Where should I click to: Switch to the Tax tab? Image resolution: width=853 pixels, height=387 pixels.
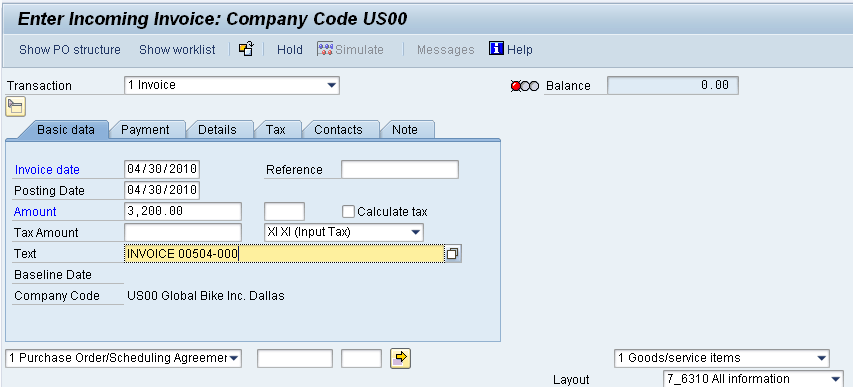[276, 130]
